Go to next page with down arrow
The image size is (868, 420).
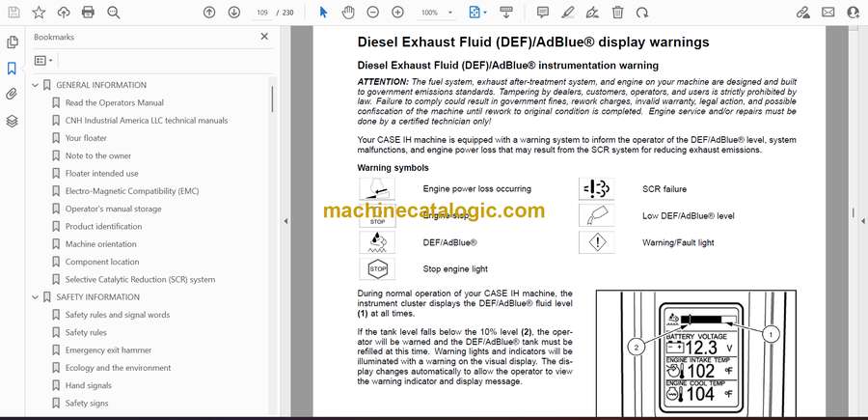(234, 13)
